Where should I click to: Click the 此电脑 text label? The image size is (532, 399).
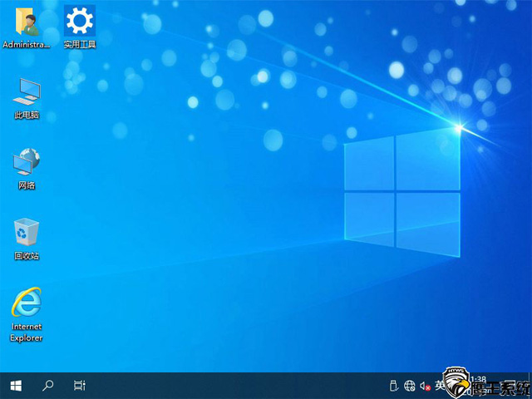[27, 115]
